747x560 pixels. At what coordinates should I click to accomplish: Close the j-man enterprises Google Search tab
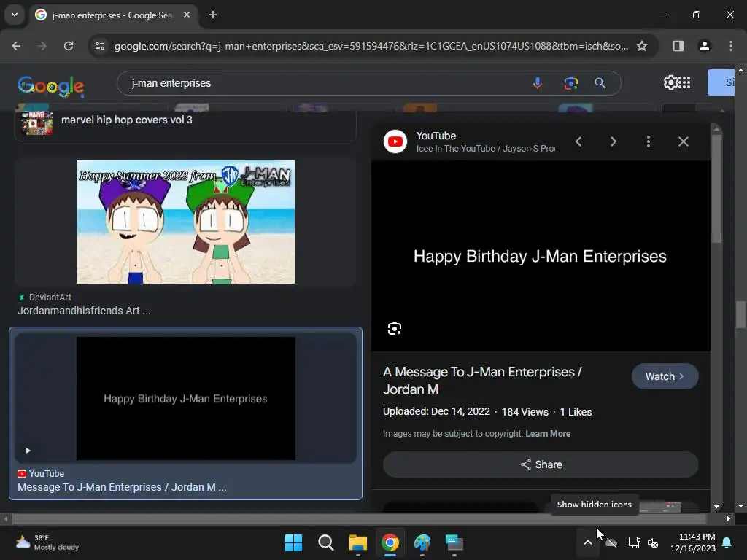[187, 15]
